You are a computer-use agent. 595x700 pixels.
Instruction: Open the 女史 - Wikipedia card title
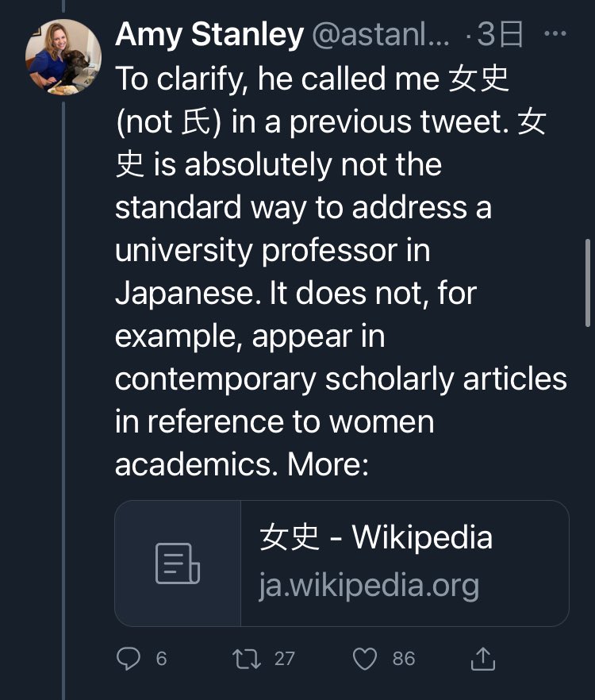[x=375, y=537]
